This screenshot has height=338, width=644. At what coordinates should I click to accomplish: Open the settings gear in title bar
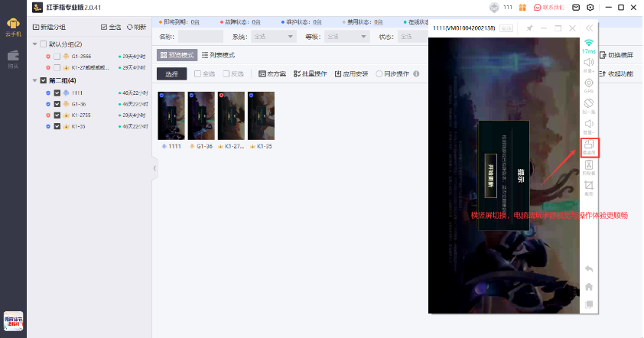590,7
